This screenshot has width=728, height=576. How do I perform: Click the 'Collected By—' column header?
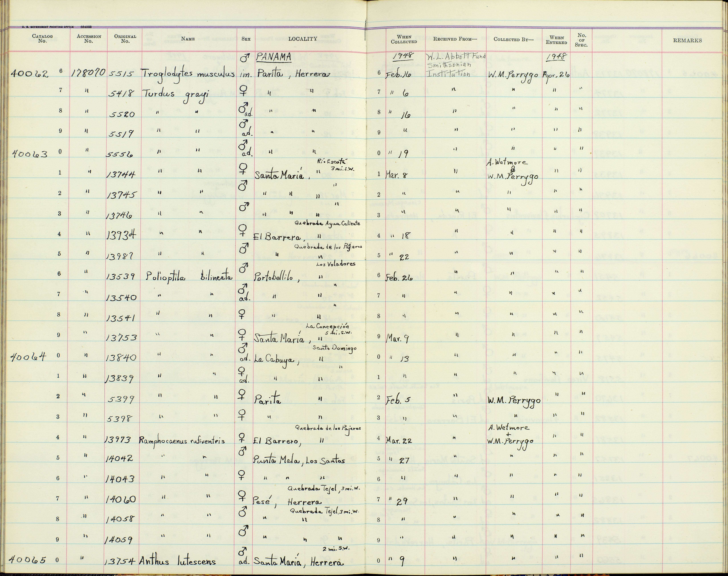(x=514, y=39)
